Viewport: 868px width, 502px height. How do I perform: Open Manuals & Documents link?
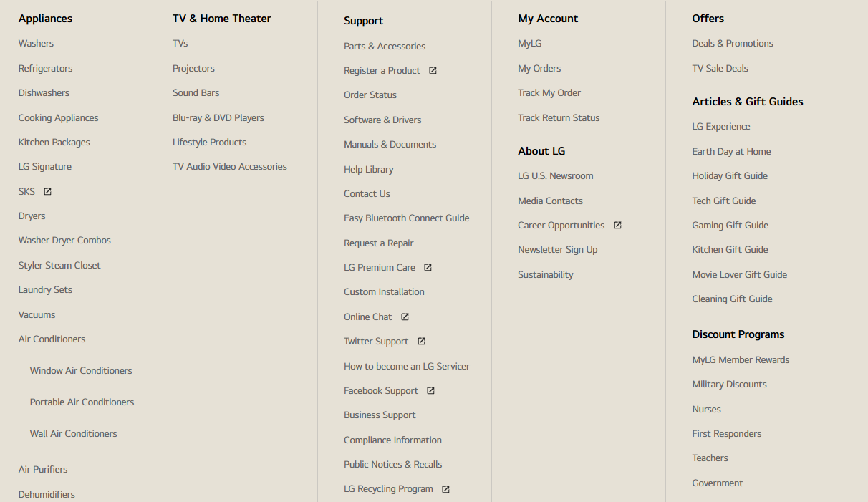click(390, 145)
